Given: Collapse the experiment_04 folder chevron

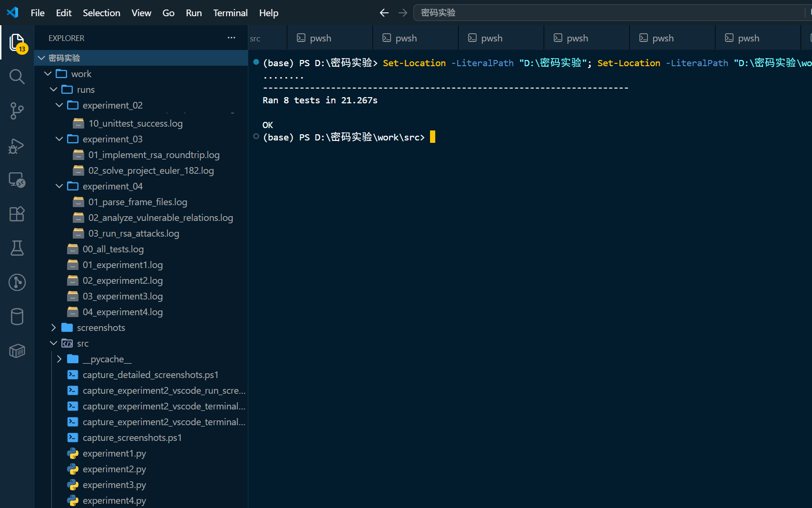Looking at the screenshot, I should pos(59,186).
